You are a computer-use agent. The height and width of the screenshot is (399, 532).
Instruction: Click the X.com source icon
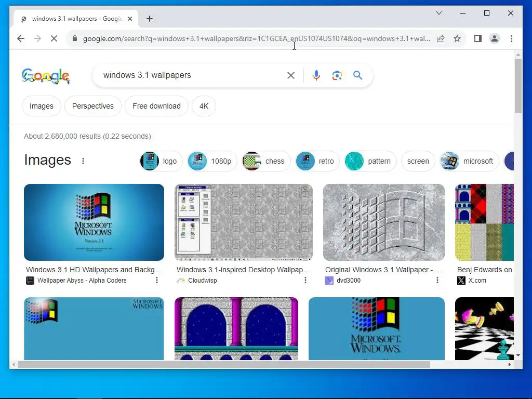(461, 281)
